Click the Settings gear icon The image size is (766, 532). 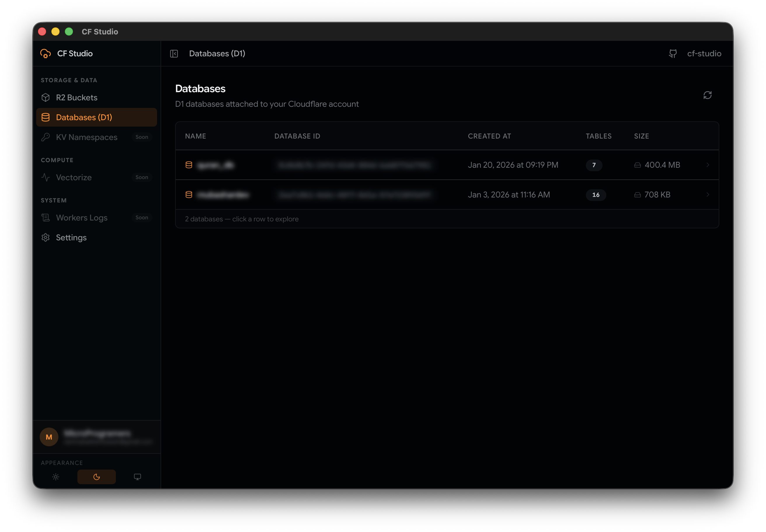click(46, 238)
